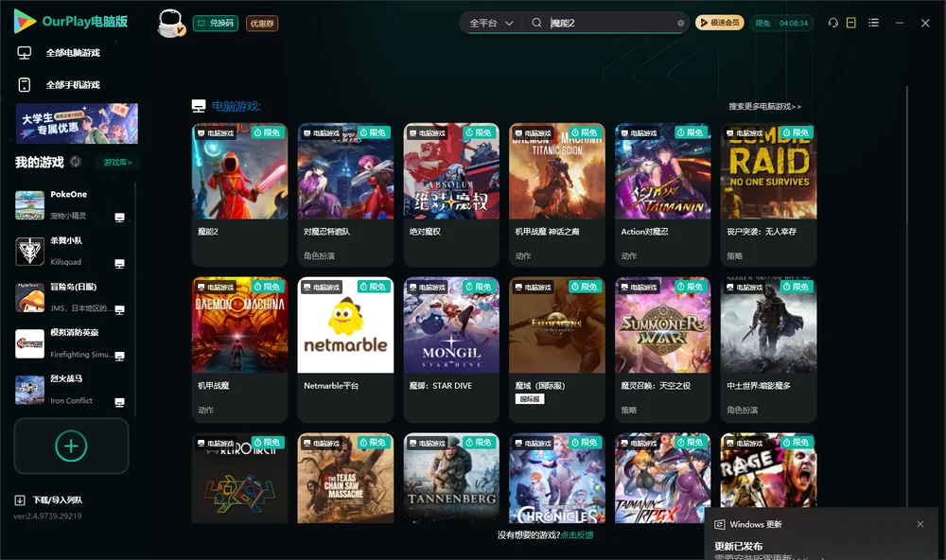Screen dimensions: 946x560
Task: Click the 兑换码 button
Action: click(216, 23)
